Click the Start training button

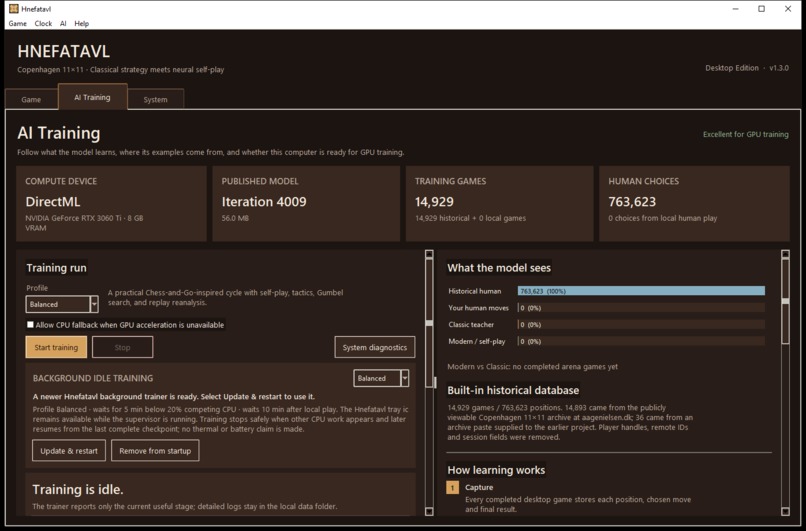56,347
